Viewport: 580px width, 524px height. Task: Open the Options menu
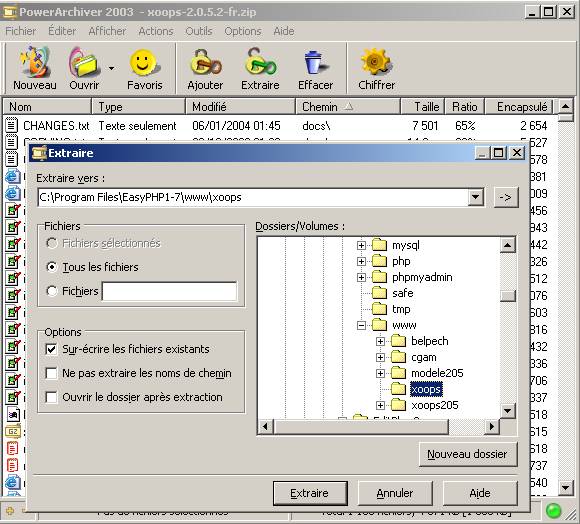pyautogui.click(x=243, y=31)
